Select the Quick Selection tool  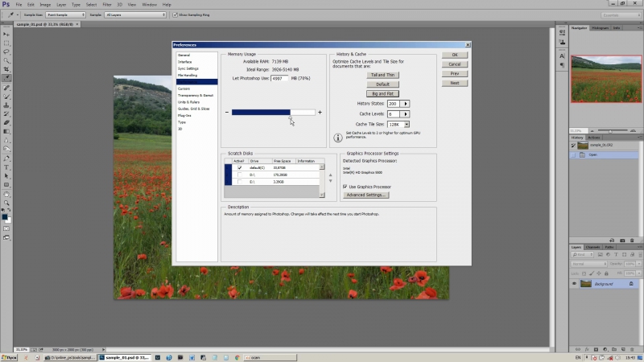pos(6,61)
